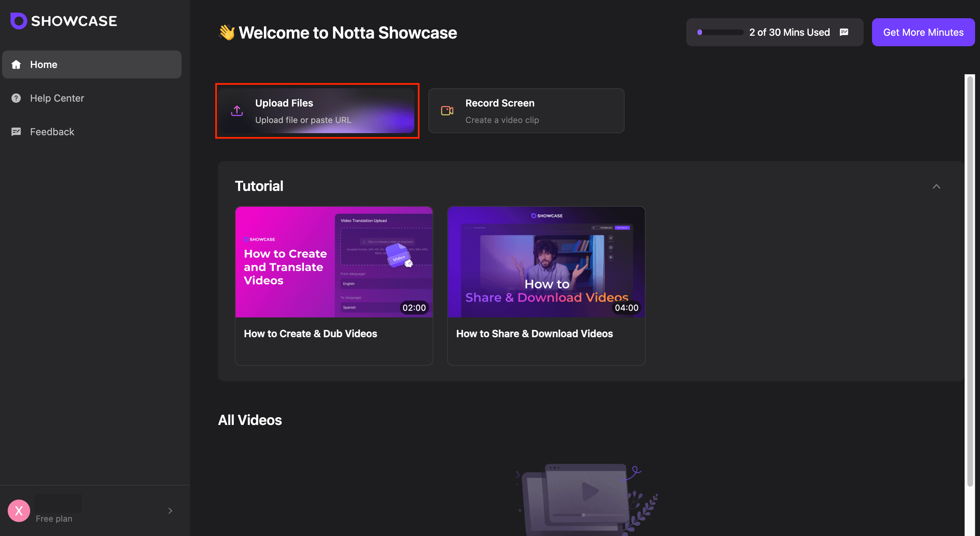Play the Share & Download Videos thumbnail

click(x=546, y=262)
